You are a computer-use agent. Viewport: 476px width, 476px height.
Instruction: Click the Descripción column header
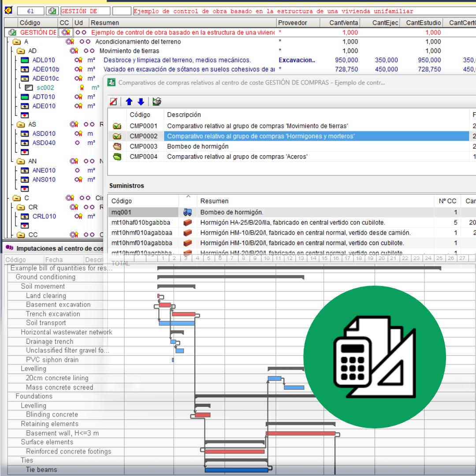(x=184, y=115)
